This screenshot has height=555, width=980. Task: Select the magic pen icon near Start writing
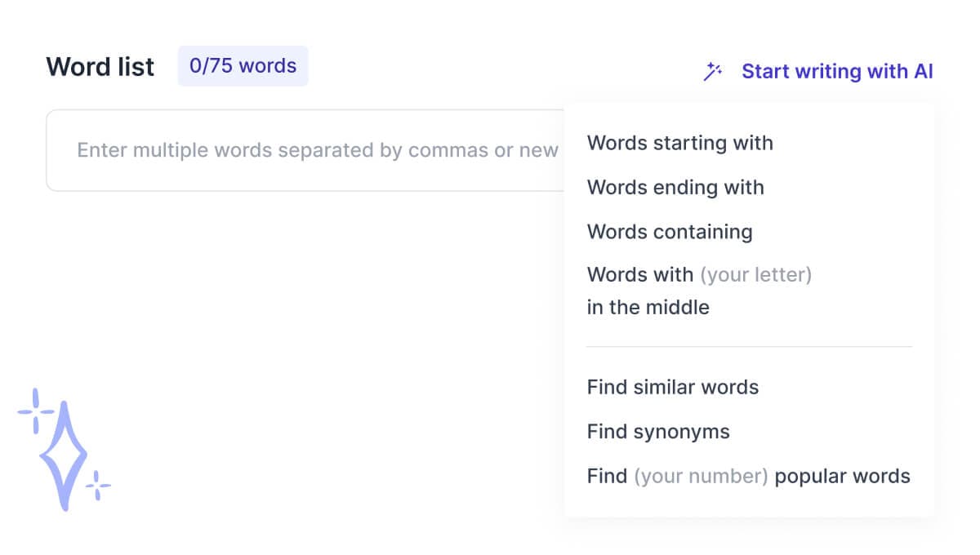[712, 71]
